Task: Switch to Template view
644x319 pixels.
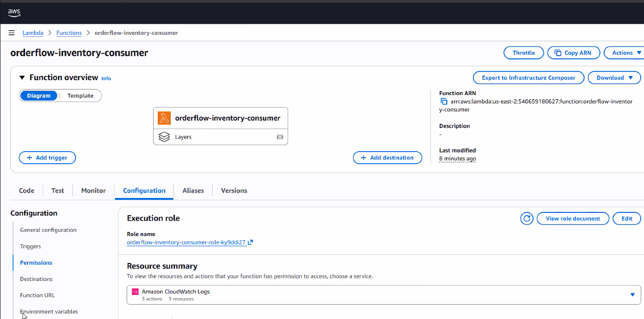Action: click(80, 96)
